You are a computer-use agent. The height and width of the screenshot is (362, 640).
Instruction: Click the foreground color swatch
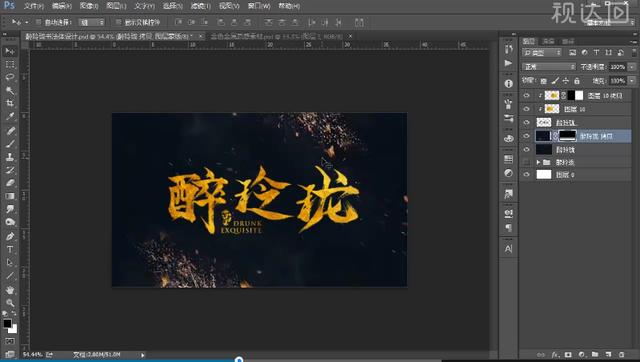(x=7, y=324)
